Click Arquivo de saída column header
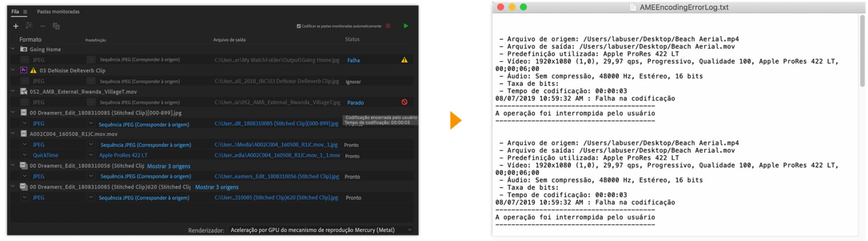The width and height of the screenshot is (868, 241). tap(229, 40)
